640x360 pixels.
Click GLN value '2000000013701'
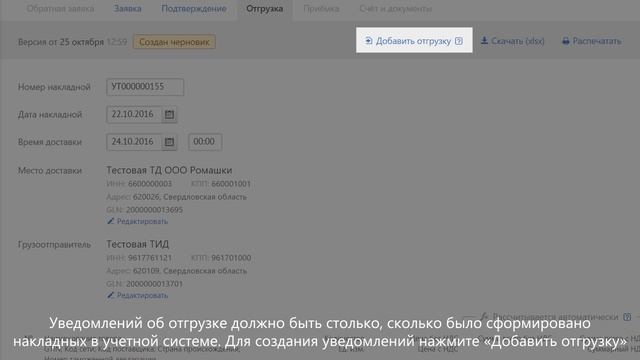pos(154,284)
